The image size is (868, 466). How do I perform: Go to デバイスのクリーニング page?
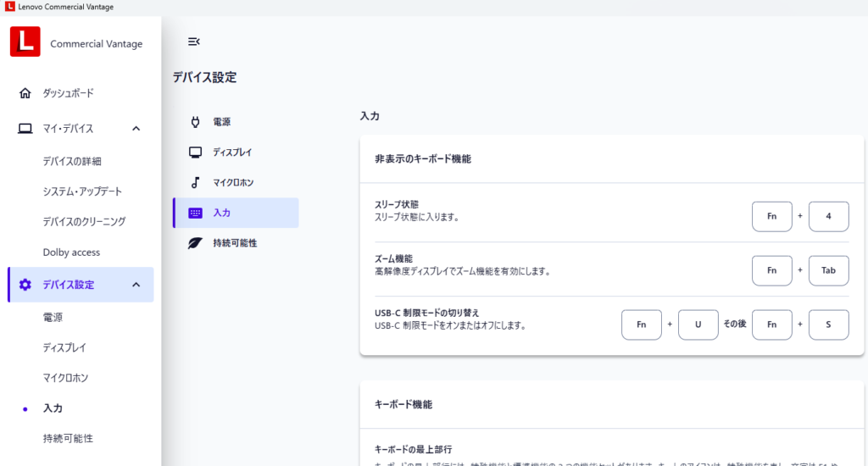(x=84, y=222)
